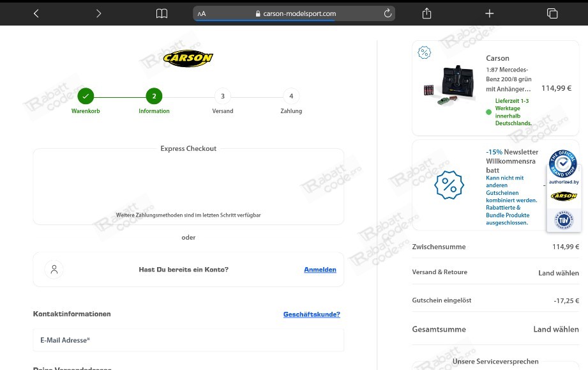
Task: Click 'Land wählen' next to Versand & Retoure
Action: [559, 273]
